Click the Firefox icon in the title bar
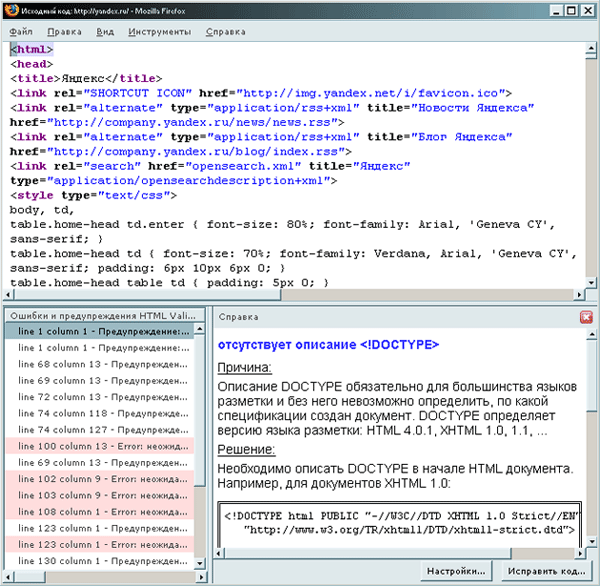The image size is (600, 586). click(11, 10)
